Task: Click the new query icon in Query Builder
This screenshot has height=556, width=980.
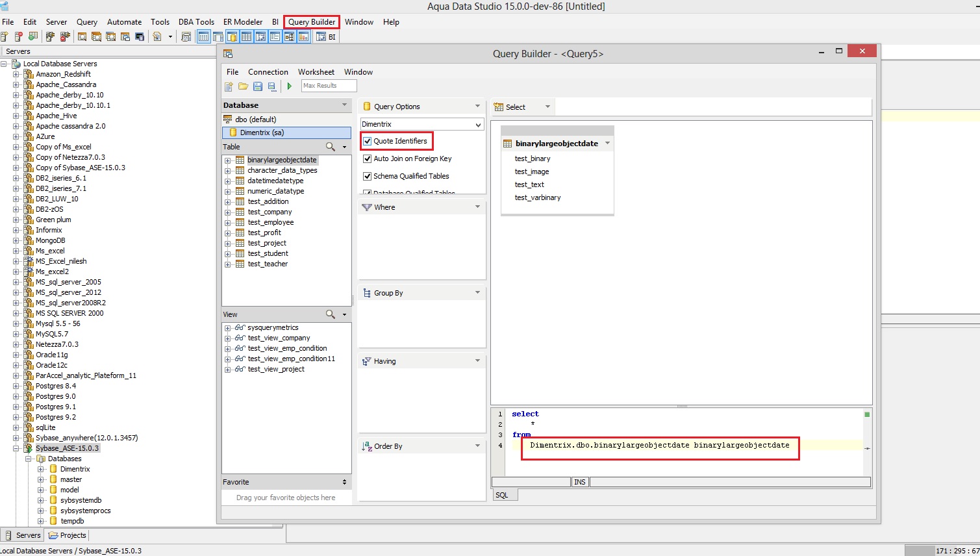Action: click(229, 86)
